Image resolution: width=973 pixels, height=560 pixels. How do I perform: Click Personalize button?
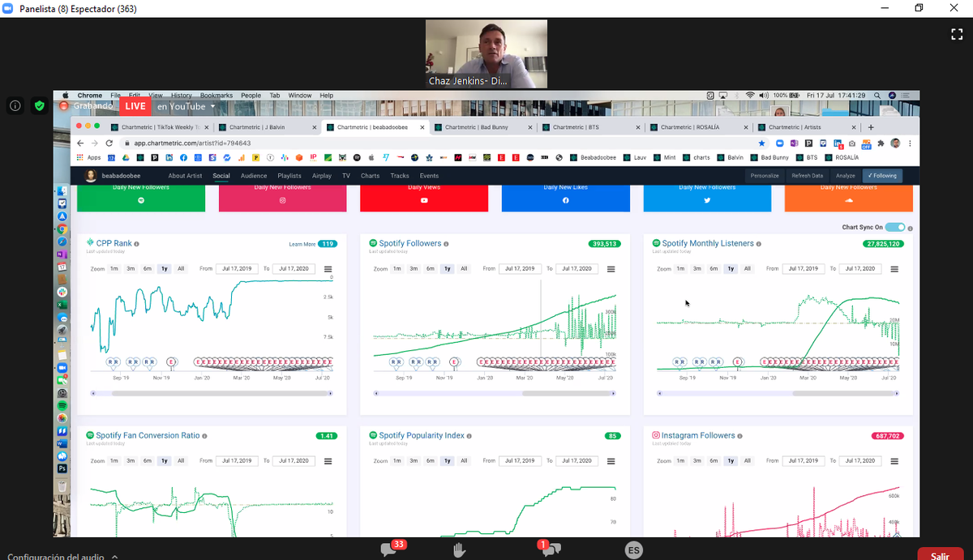pos(765,176)
